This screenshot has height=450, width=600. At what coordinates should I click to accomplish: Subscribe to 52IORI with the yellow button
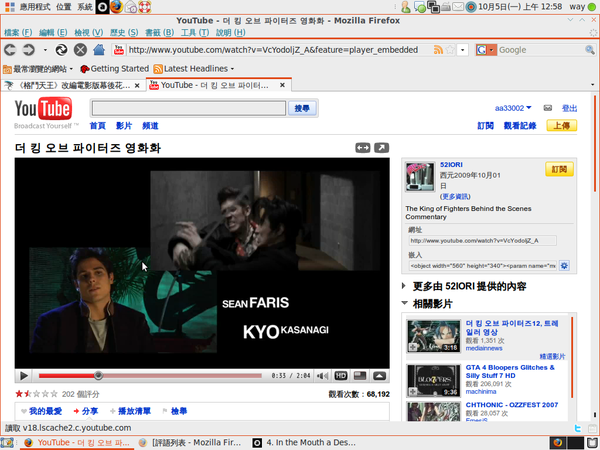tap(559, 169)
